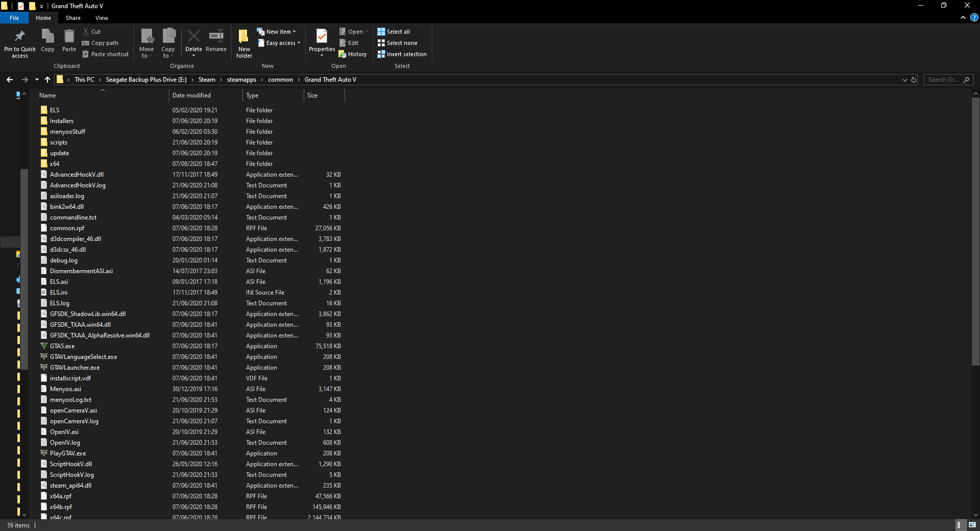Open the History option in ribbon
Image resolution: width=980 pixels, height=531 pixels.
click(353, 54)
